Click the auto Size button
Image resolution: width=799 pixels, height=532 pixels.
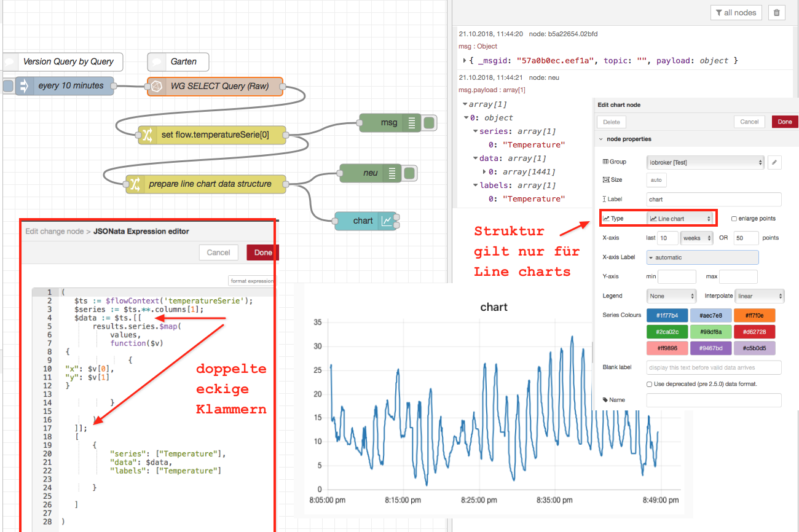(656, 180)
